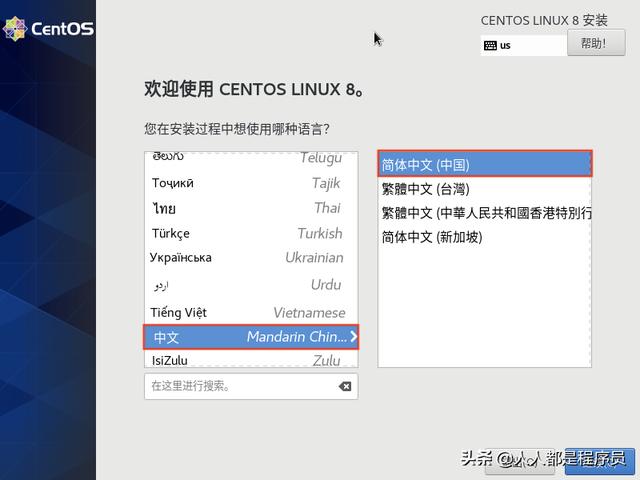Click the us keyboard layout indicator

[x=524, y=45]
